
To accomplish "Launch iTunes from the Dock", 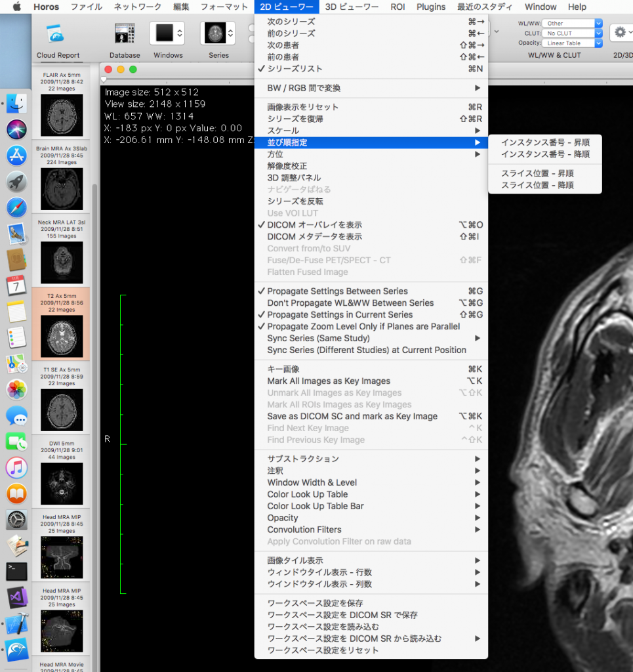I will click(x=16, y=467).
